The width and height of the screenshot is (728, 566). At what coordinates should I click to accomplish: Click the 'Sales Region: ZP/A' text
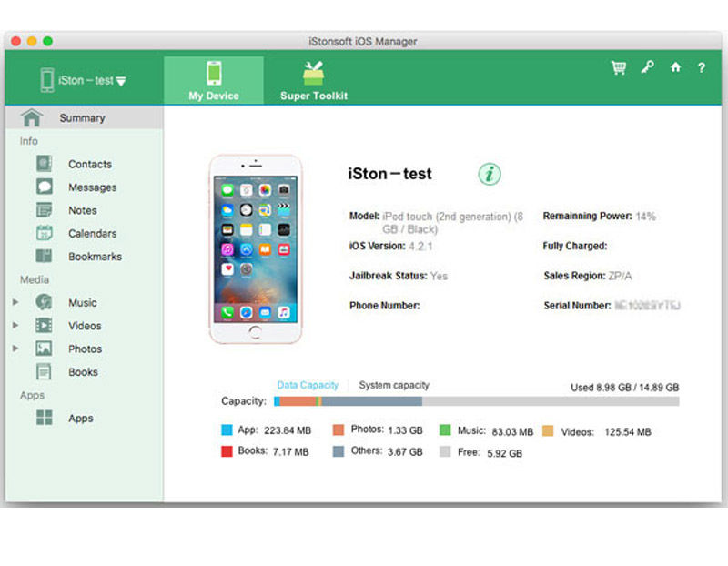pyautogui.click(x=588, y=276)
